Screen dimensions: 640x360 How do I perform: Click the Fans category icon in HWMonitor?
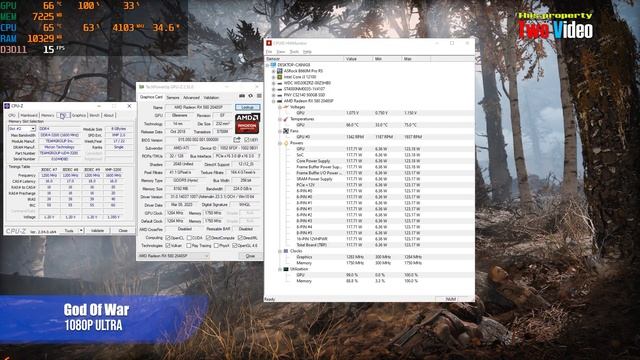(286, 131)
